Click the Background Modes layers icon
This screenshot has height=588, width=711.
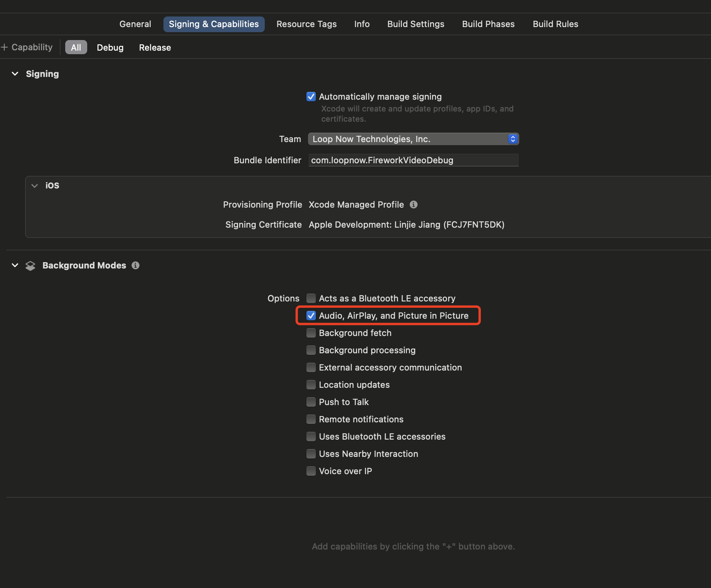[x=30, y=266]
